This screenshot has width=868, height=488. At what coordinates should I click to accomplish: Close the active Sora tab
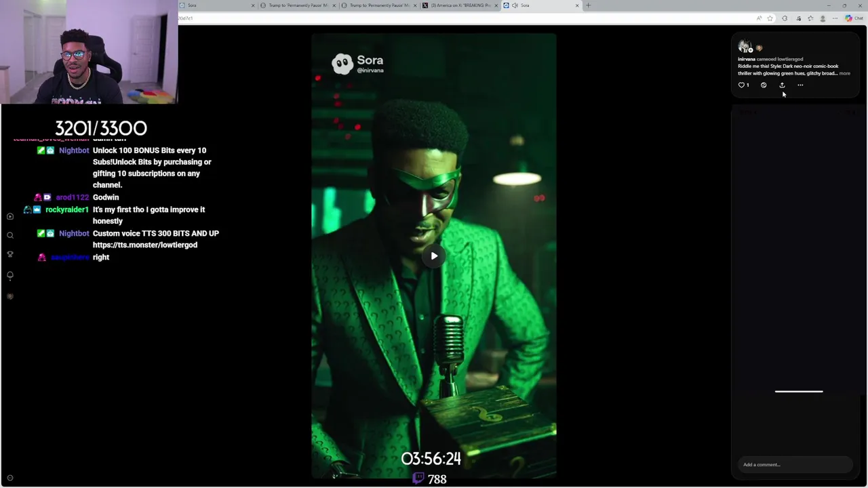coord(577,5)
